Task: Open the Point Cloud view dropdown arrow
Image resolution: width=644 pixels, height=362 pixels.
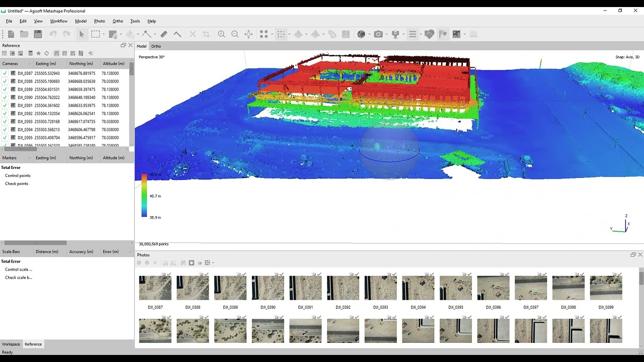Action: 272,34
